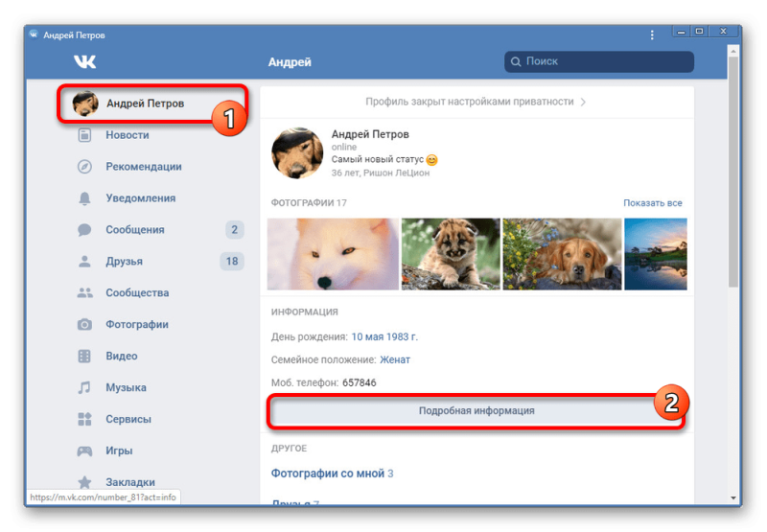
Task: Click the friends counter badge 18
Action: click(232, 261)
